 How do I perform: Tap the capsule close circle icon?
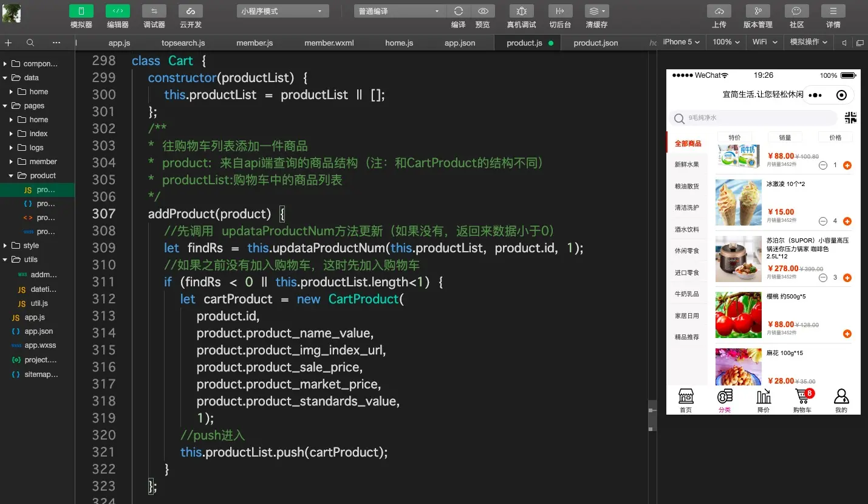841,95
